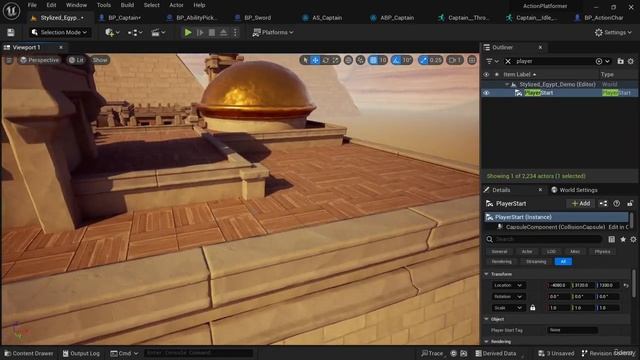Open the Outliner filter icon menu

(492, 61)
